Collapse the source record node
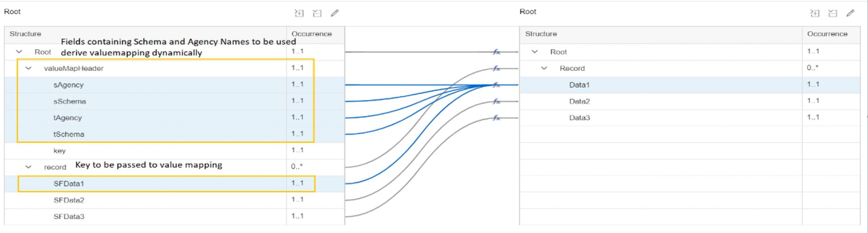 pos(28,167)
